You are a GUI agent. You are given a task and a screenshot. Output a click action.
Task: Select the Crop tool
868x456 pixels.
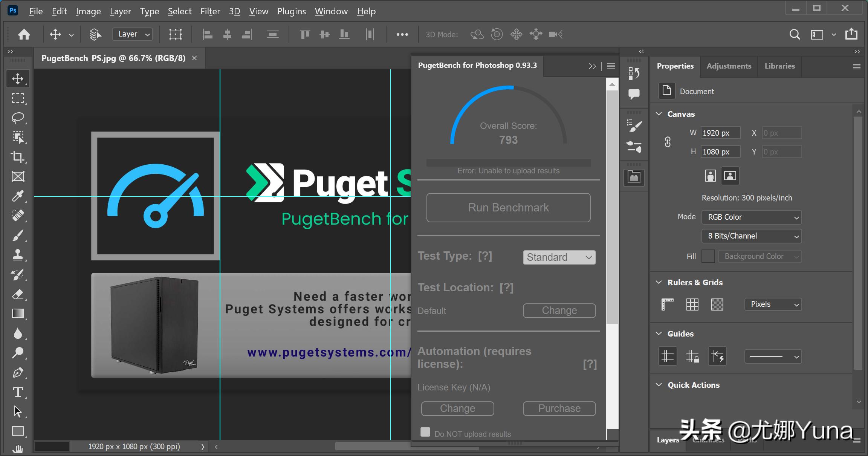pos(18,156)
